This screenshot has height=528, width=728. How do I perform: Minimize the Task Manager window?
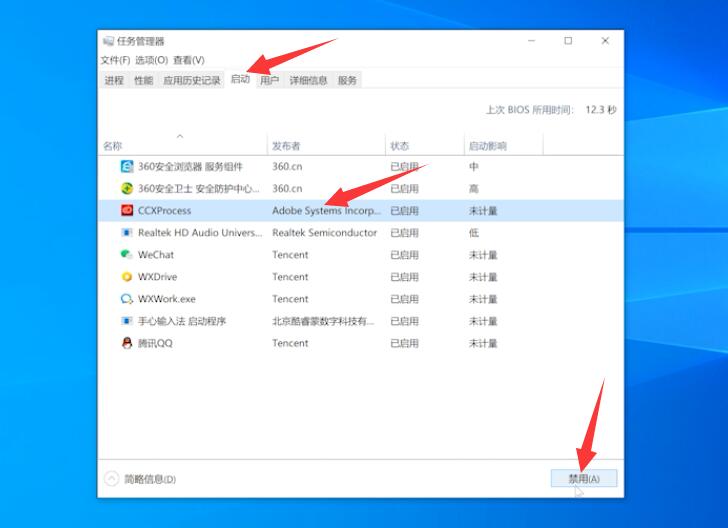point(532,41)
